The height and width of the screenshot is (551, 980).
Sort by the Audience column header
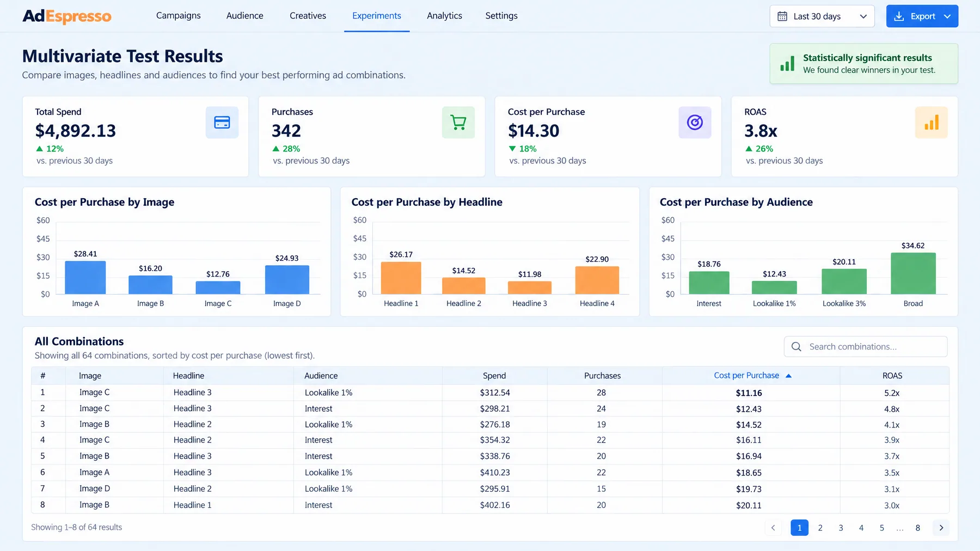tap(321, 376)
